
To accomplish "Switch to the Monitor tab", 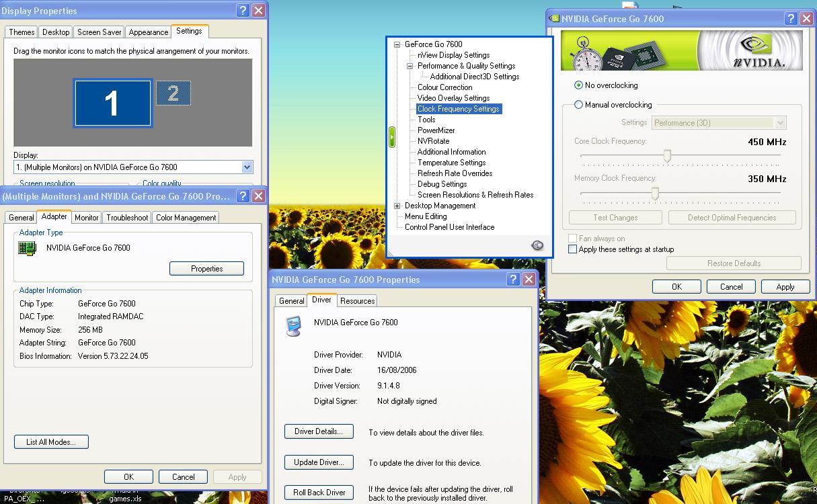I will click(87, 218).
